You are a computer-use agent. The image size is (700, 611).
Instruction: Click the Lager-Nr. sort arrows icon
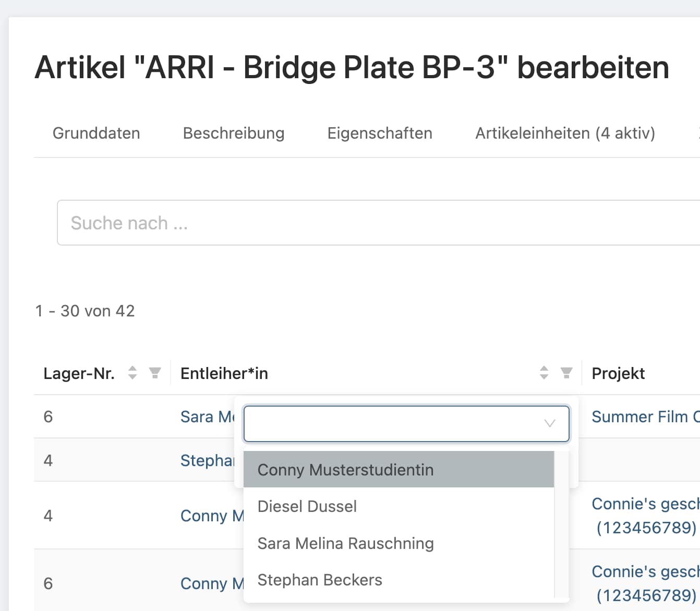(x=132, y=373)
